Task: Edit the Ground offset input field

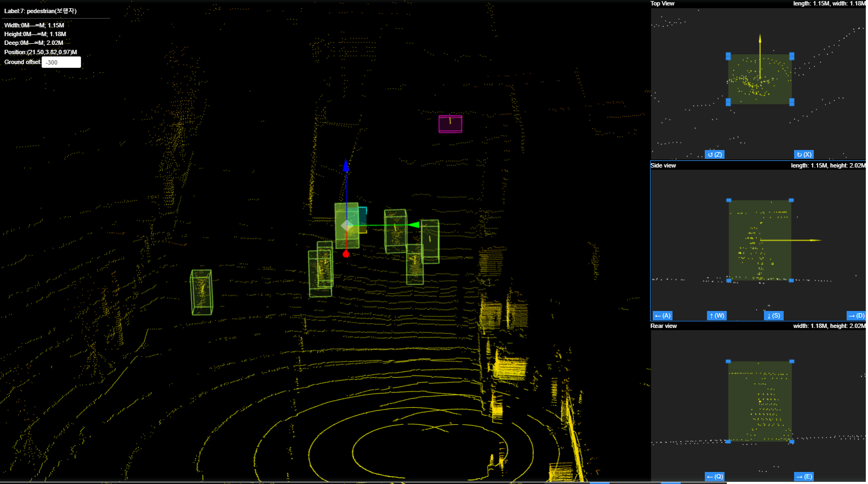Action: [61, 62]
